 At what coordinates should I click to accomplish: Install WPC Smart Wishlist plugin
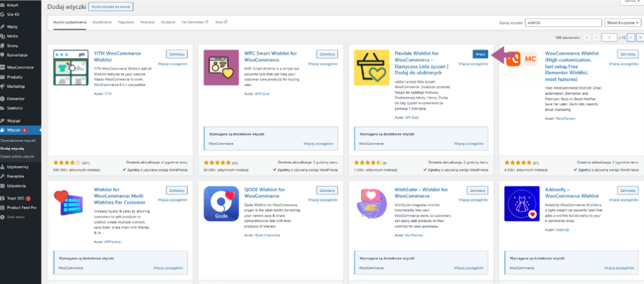click(x=327, y=54)
